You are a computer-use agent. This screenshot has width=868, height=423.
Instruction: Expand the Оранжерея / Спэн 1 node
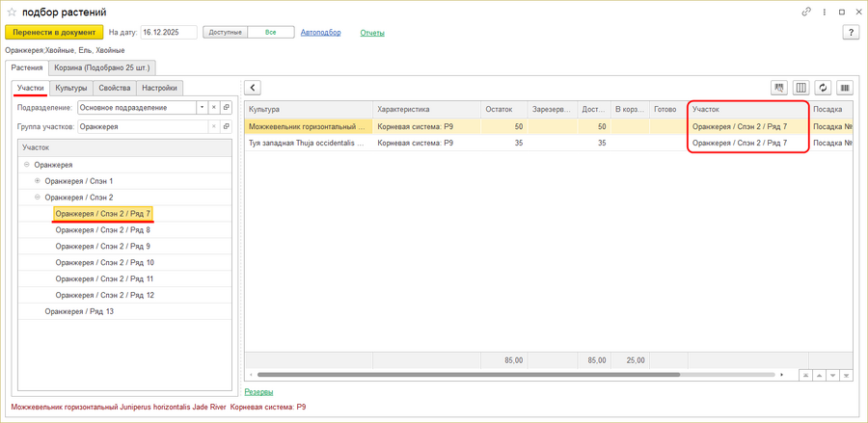point(38,181)
